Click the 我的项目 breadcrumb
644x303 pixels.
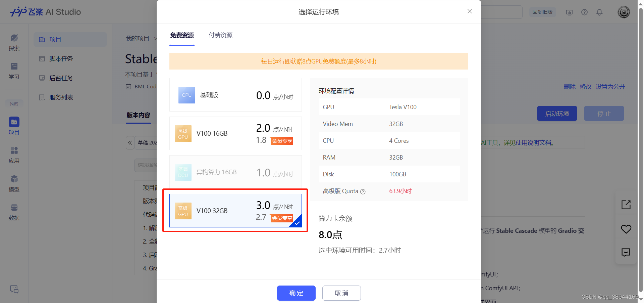point(138,39)
